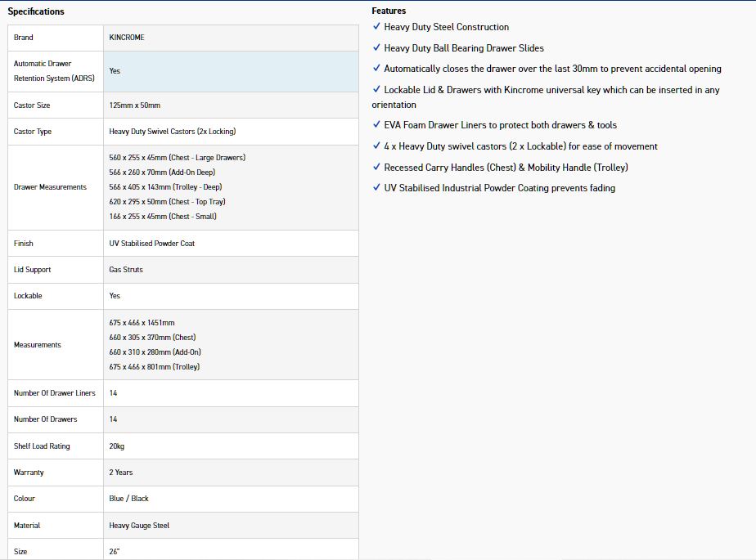Click the 20kg shelf load value
The height and width of the screenshot is (560, 756).
[117, 446]
